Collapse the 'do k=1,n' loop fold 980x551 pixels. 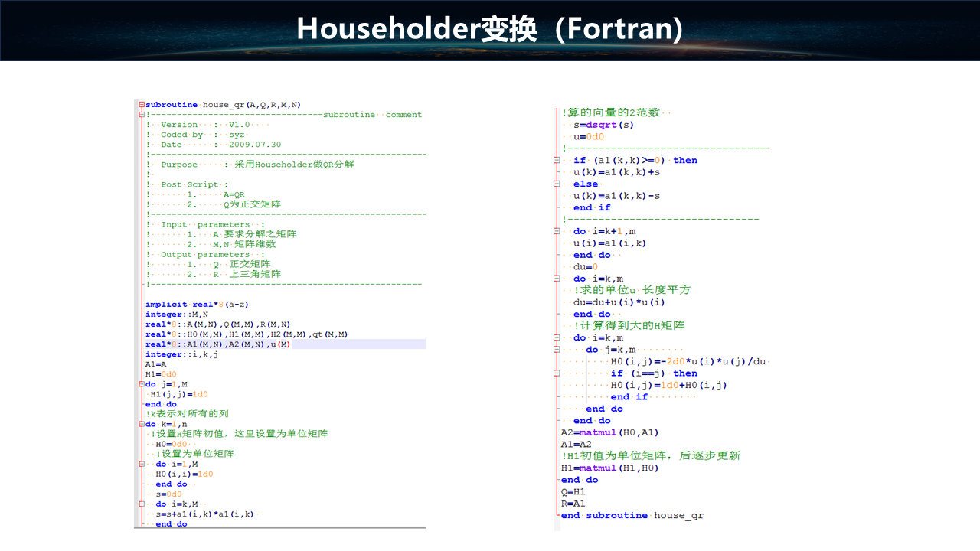point(142,424)
